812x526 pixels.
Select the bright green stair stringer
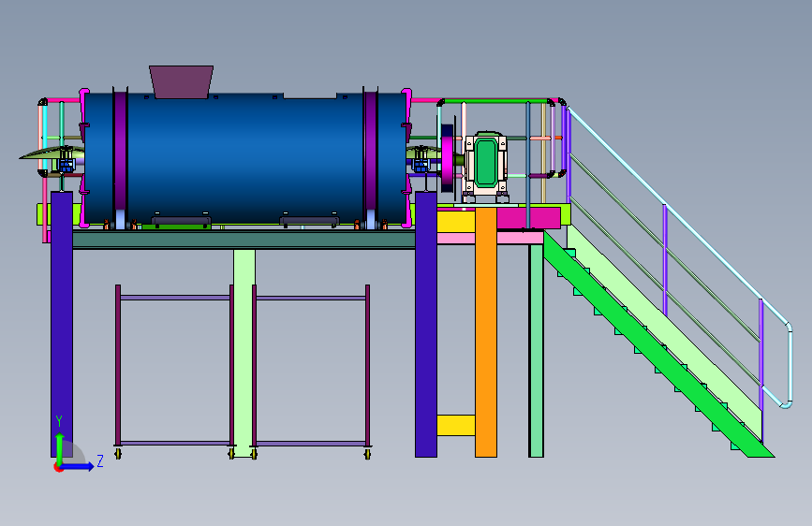pos(657,344)
